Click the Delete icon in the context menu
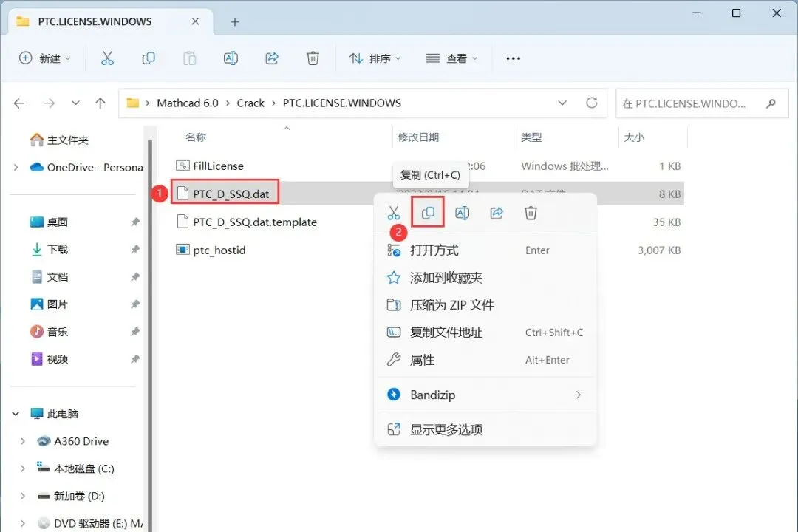 [531, 212]
